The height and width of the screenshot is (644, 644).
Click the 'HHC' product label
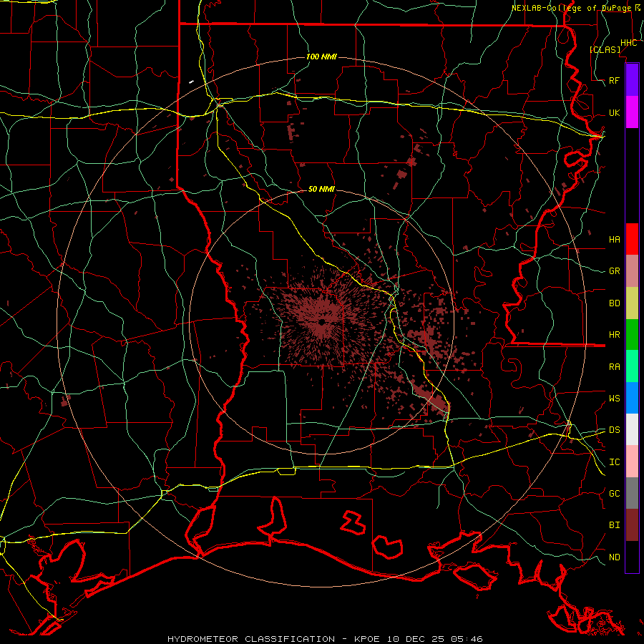[x=628, y=43]
